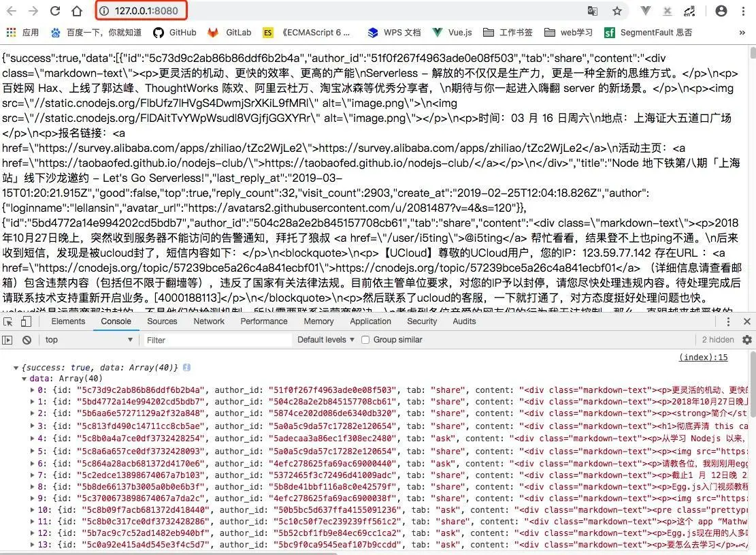Image resolution: width=756 pixels, height=555 pixels.
Task: Open the 工作书签 bookmark folder
Action: (508, 32)
